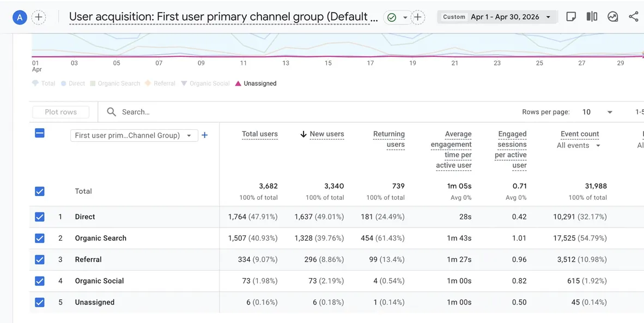Expand the Rows per page dropdown

597,112
